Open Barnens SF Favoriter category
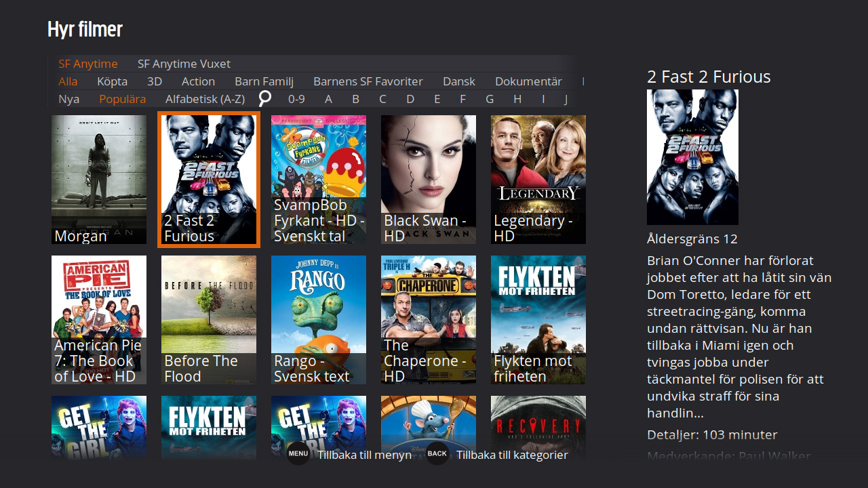This screenshot has width=868, height=488. [x=368, y=81]
